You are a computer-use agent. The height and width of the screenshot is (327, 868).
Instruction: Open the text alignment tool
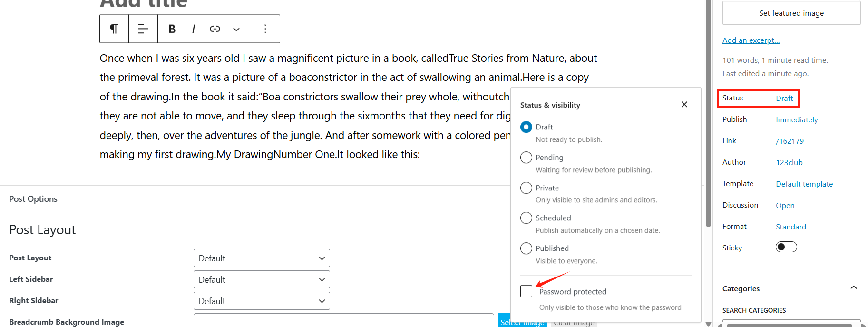[143, 29]
